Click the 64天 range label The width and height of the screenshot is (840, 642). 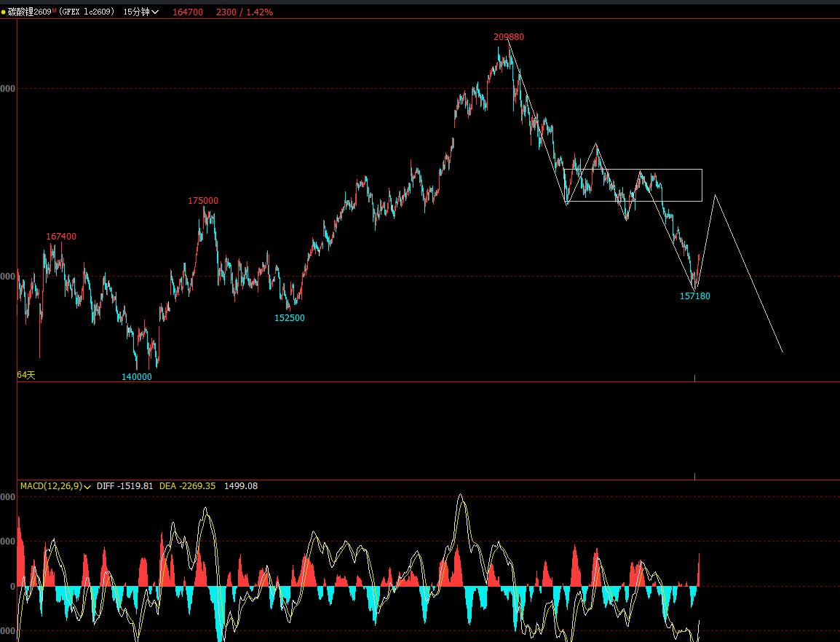[26, 375]
